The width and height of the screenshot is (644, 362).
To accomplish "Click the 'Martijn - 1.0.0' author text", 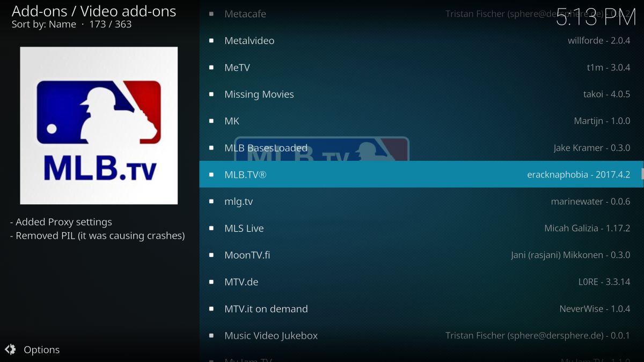I will (602, 121).
